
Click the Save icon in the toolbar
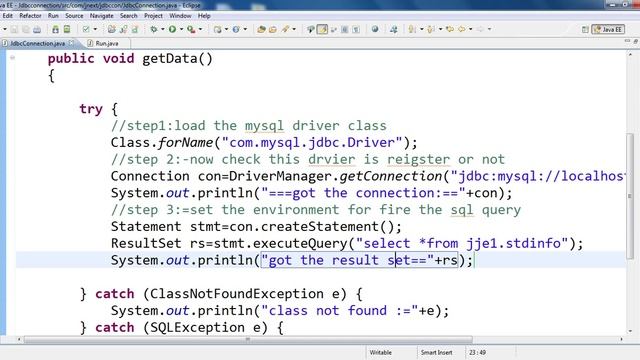tap(14, 29)
